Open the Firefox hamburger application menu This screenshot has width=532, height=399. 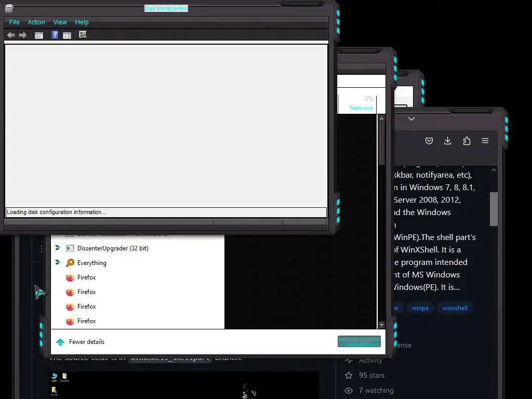[x=485, y=140]
